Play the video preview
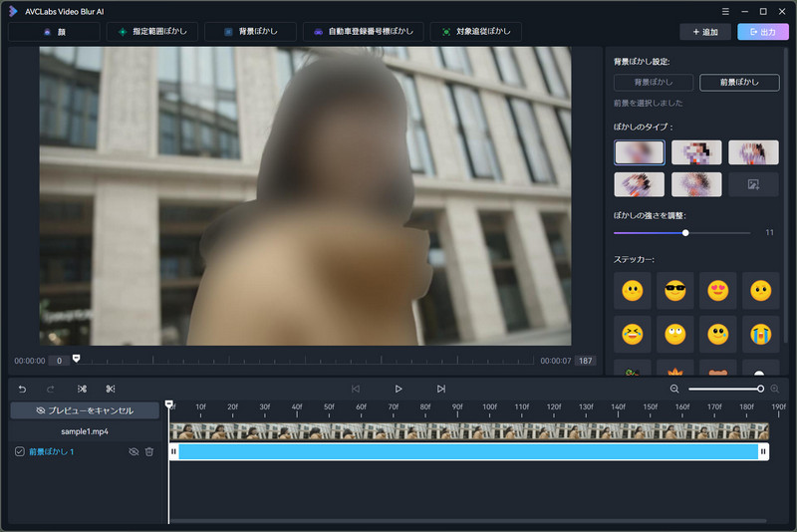This screenshot has width=797, height=532. [398, 390]
